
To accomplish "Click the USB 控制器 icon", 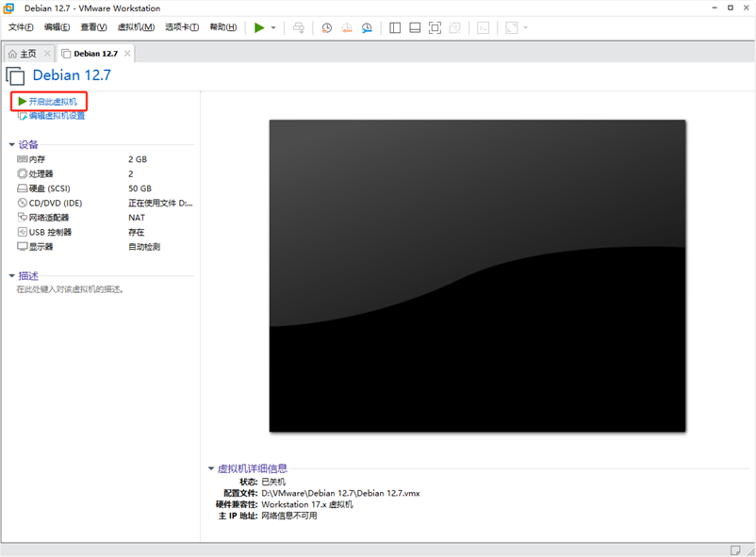I will (23, 232).
